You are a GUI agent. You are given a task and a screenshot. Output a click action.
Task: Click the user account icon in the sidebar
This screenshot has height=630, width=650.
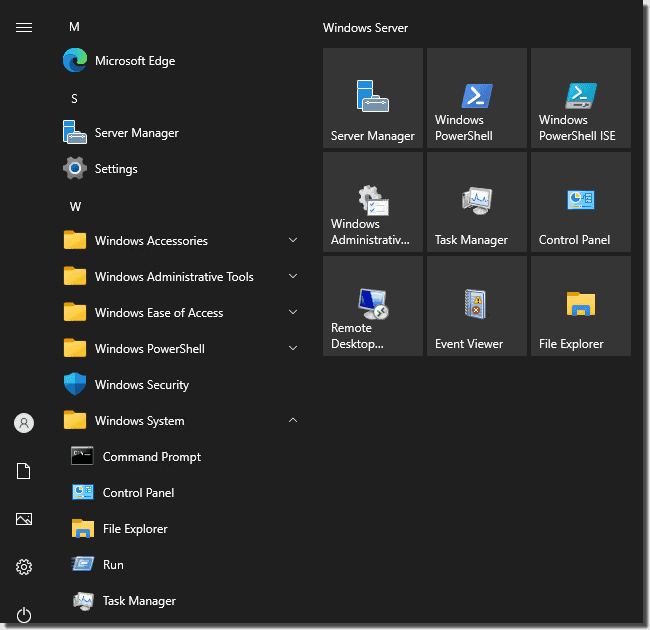(x=24, y=423)
